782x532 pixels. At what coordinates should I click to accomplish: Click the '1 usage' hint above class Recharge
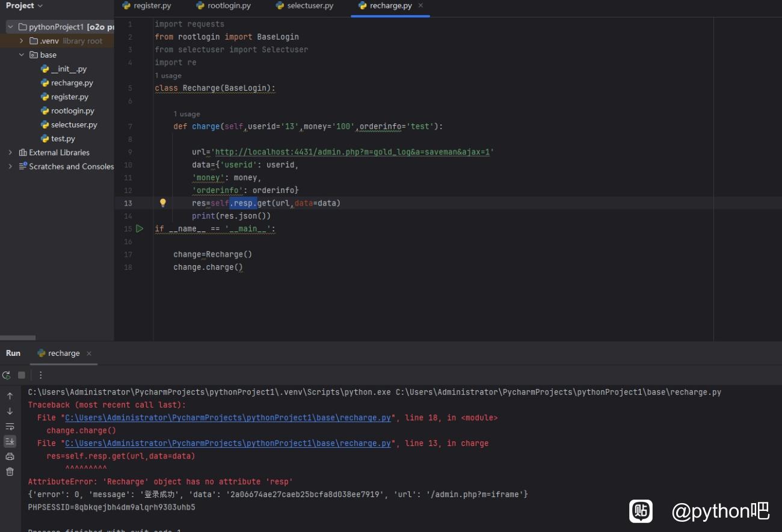click(168, 76)
